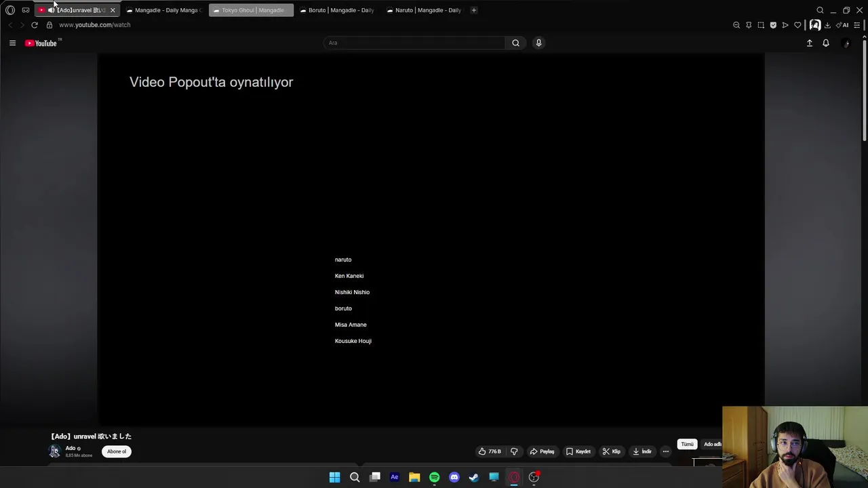Open the Windows Start menu
Screen dimensions: 868x488
click(x=335, y=477)
